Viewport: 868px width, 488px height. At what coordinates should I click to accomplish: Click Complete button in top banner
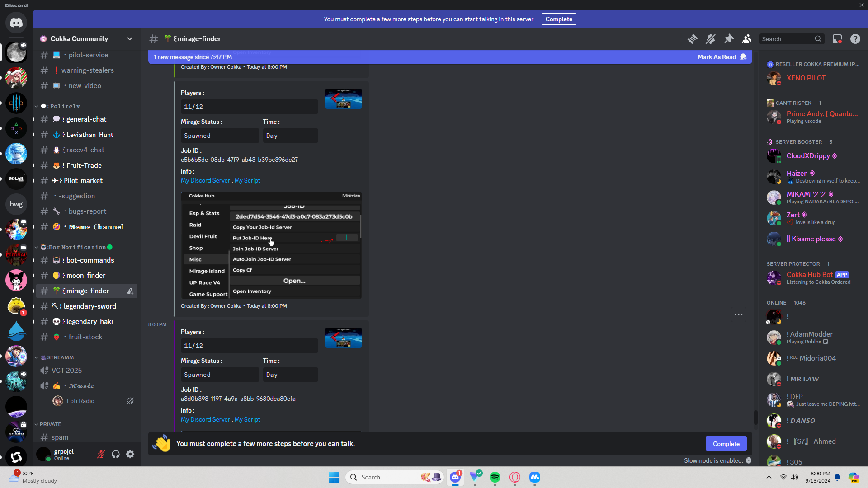click(x=559, y=19)
